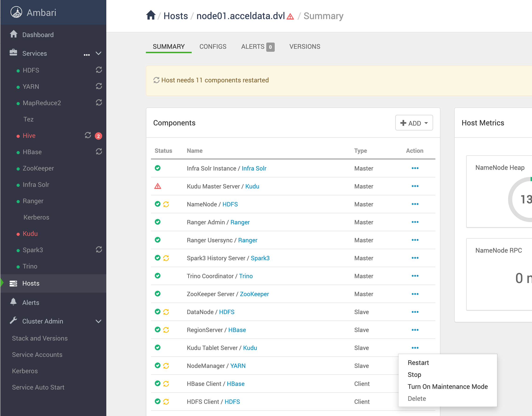
Task: Click Delete in the action menu
Action: click(417, 399)
